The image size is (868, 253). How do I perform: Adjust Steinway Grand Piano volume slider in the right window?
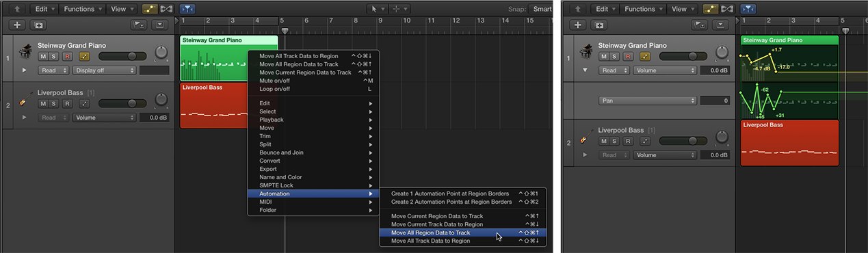[x=683, y=56]
